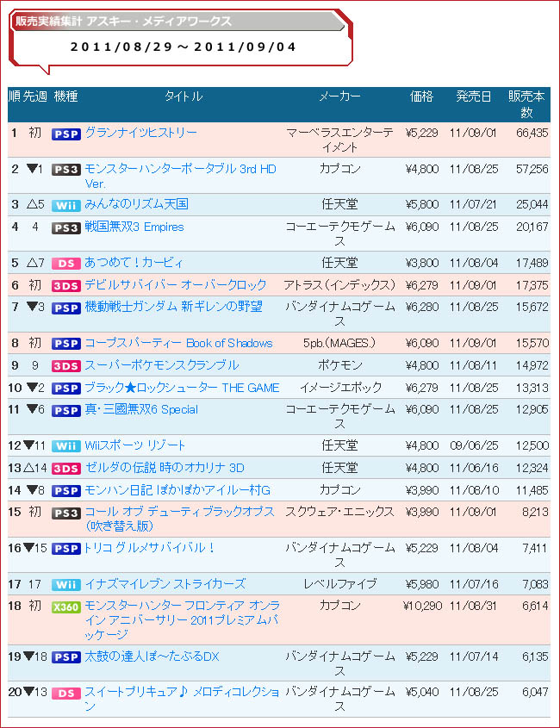Click the Wii icon beside Wiiスポーツ リゾート
This screenshot has width=560, height=728.
66,446
